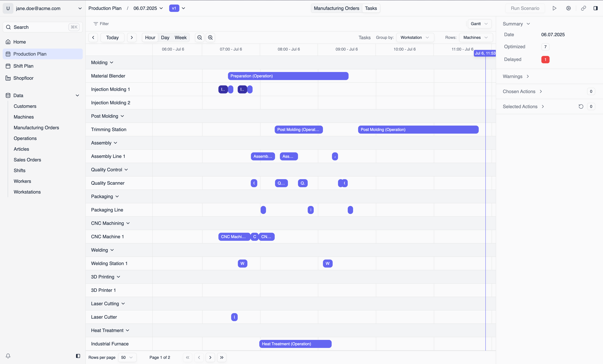Open the Gantt view selector dropdown

click(479, 23)
